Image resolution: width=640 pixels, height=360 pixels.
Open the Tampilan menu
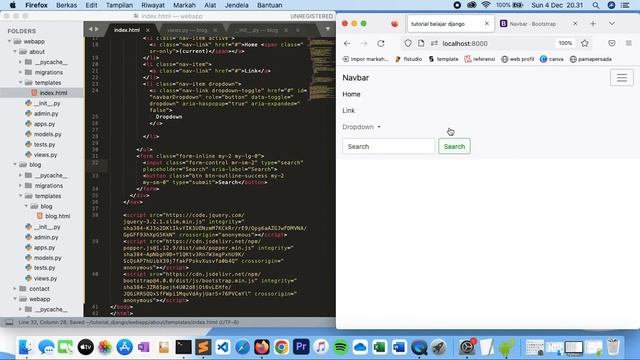tap(119, 5)
